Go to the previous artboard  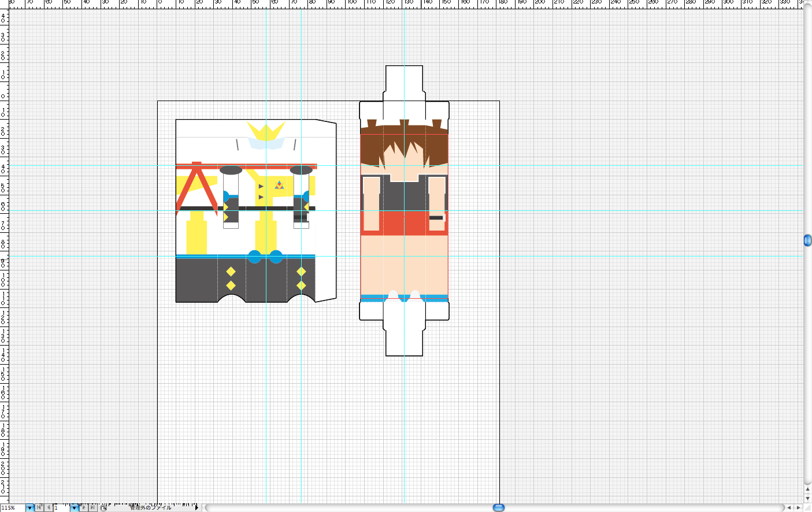tap(49, 508)
